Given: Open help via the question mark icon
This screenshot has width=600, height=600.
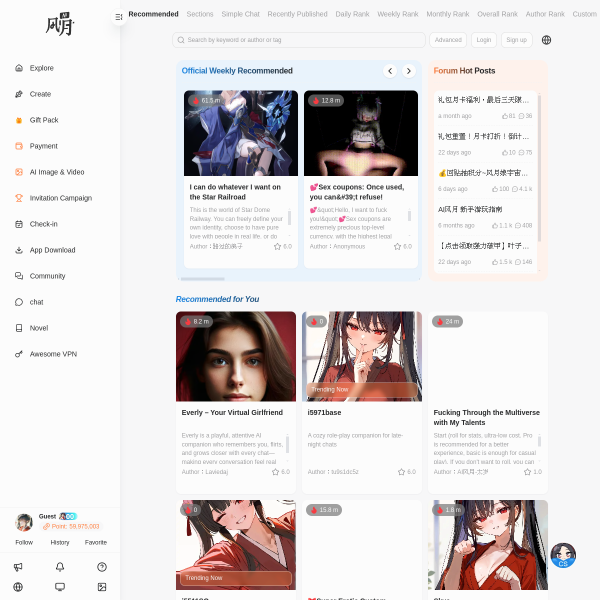Looking at the screenshot, I should click(102, 567).
